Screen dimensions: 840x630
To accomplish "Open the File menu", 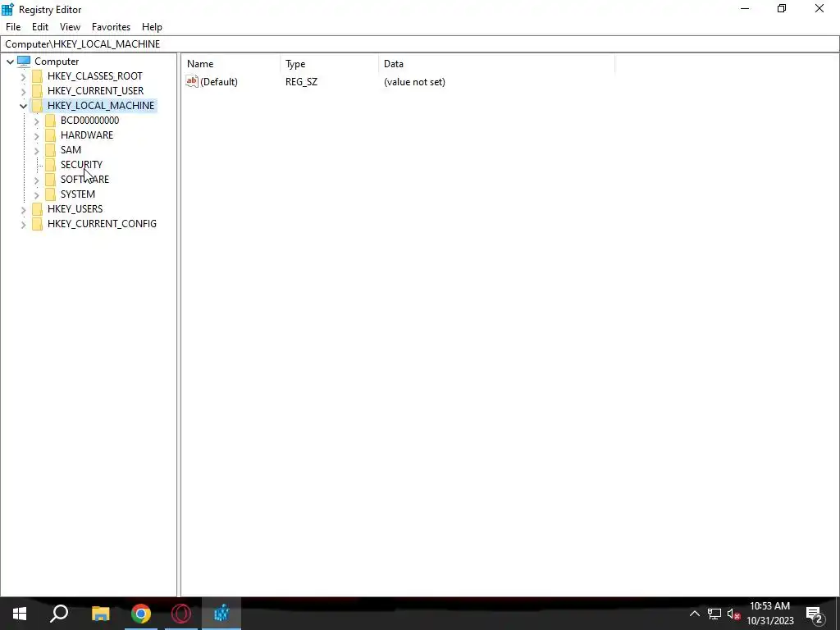I will 13,27.
